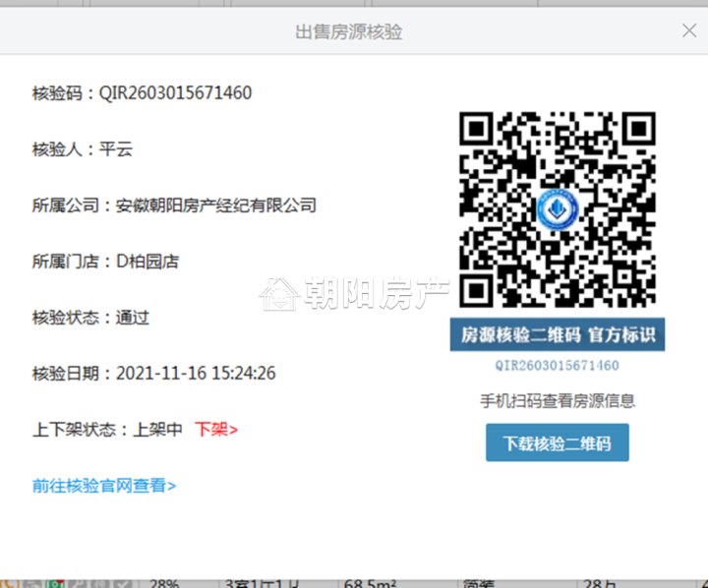This screenshot has height=588, width=708.
Task: Open 前往核验官网查看> link
Action: coord(104,486)
